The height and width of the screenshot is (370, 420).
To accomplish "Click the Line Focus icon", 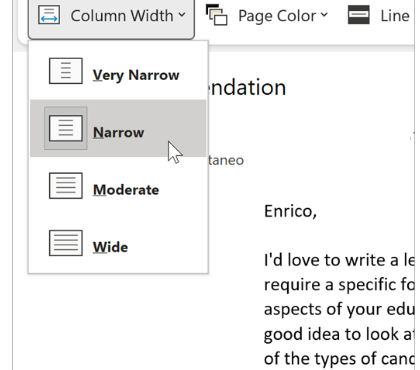I will [358, 15].
